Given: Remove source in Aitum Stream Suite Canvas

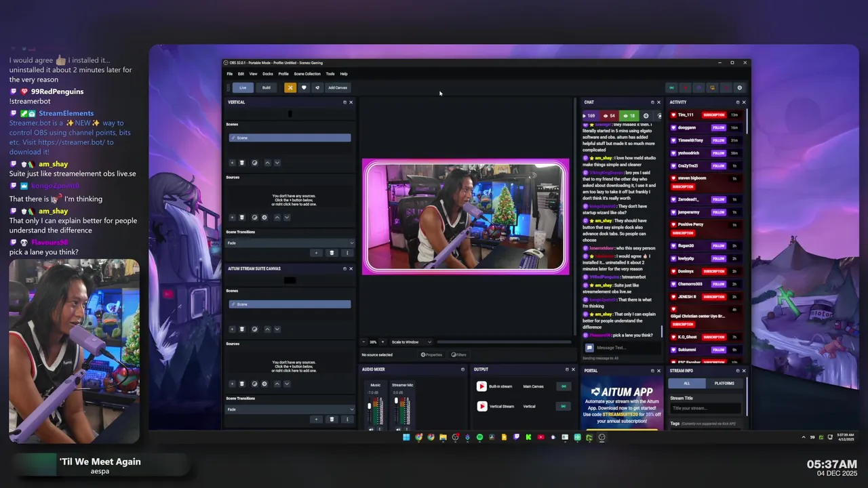Looking at the screenshot, I should point(242,384).
